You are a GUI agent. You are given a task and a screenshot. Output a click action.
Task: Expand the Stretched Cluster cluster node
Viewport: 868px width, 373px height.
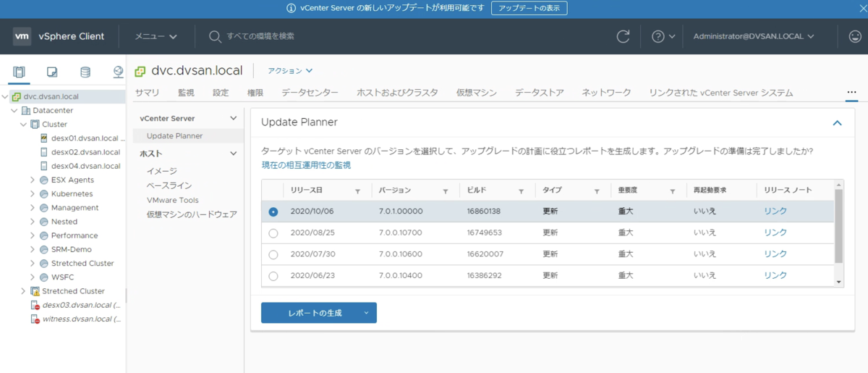click(23, 291)
